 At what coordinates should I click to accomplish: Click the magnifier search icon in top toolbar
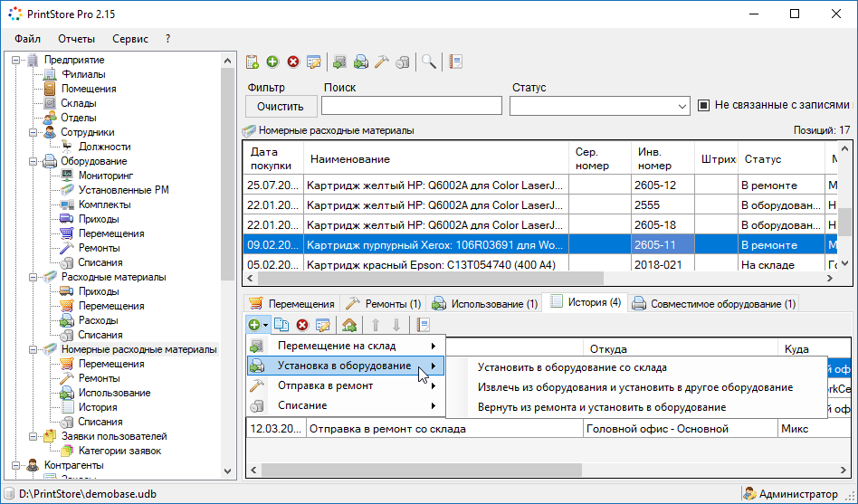pos(429,62)
